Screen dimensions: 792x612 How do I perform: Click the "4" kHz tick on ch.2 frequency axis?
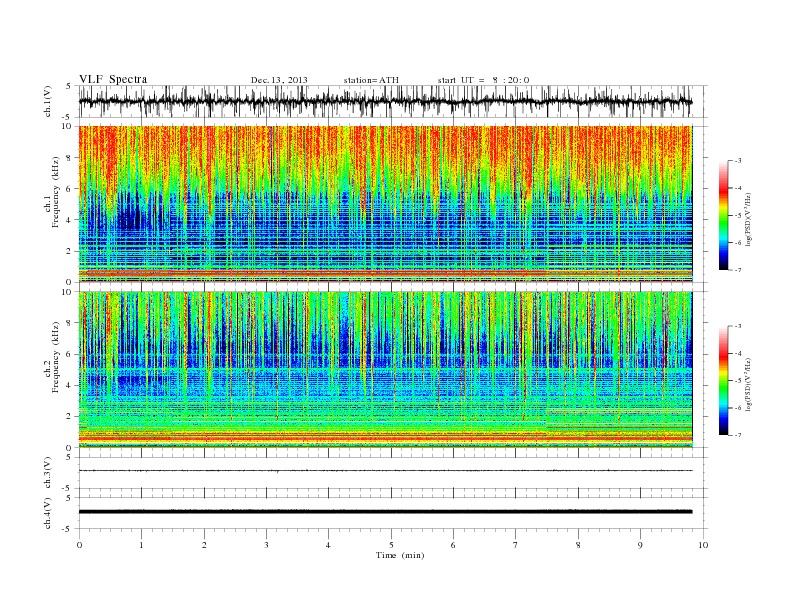pyautogui.click(x=69, y=385)
